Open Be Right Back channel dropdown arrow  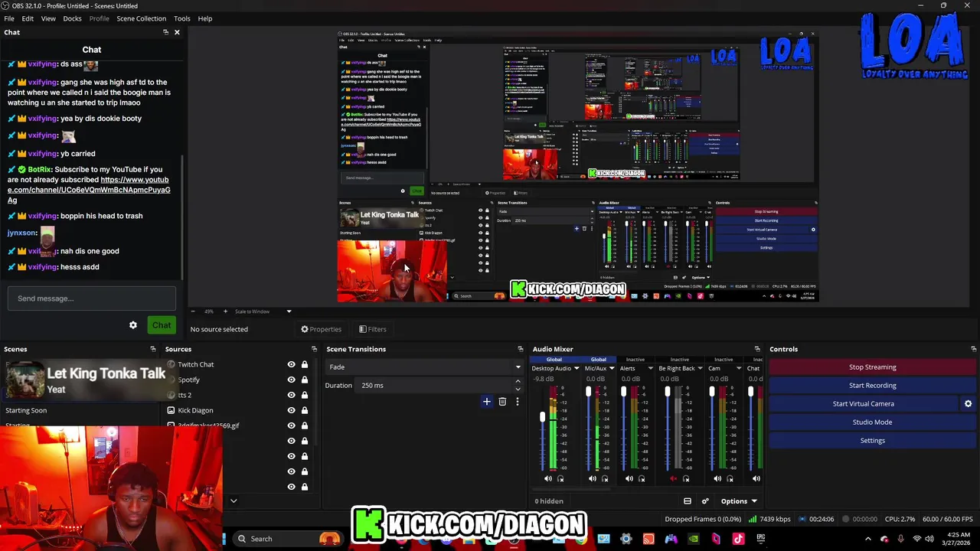pyautogui.click(x=701, y=368)
